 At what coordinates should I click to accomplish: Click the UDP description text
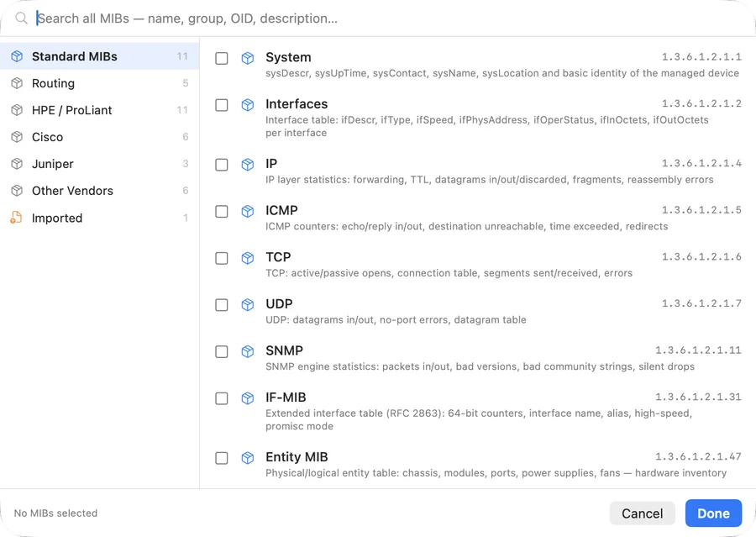point(396,320)
